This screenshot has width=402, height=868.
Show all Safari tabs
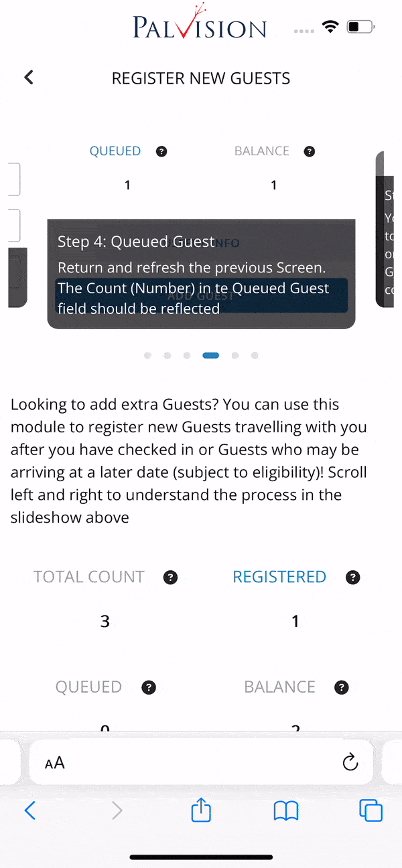371,811
